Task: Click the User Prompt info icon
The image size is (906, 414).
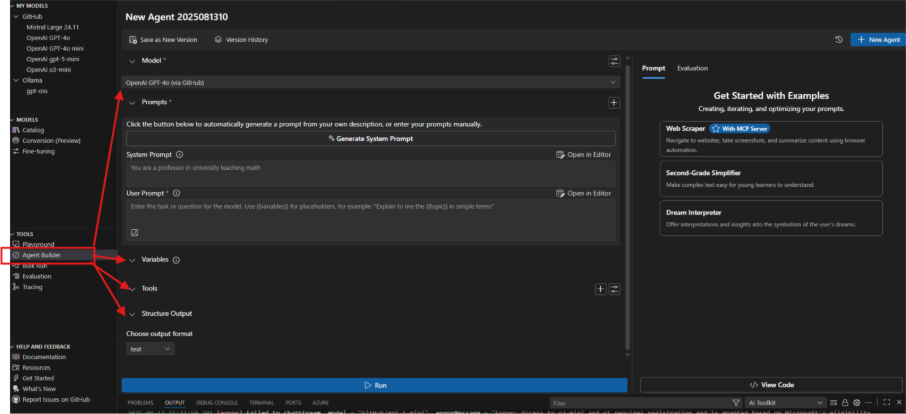Action: (x=176, y=193)
